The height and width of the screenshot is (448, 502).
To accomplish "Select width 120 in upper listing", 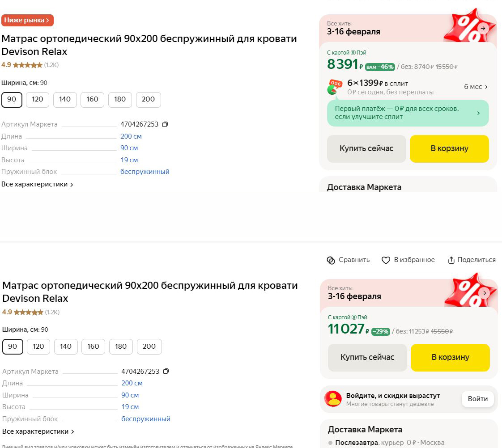I will pos(38,100).
